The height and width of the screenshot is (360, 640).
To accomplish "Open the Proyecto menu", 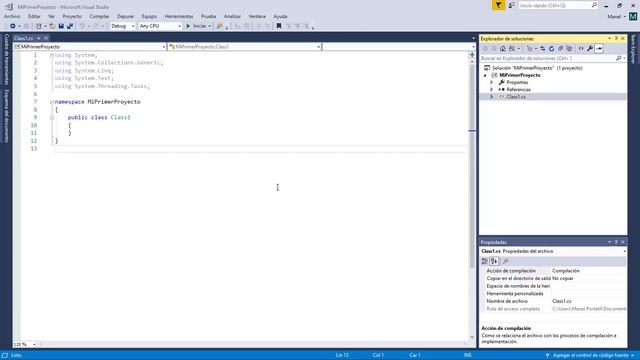I will click(72, 16).
